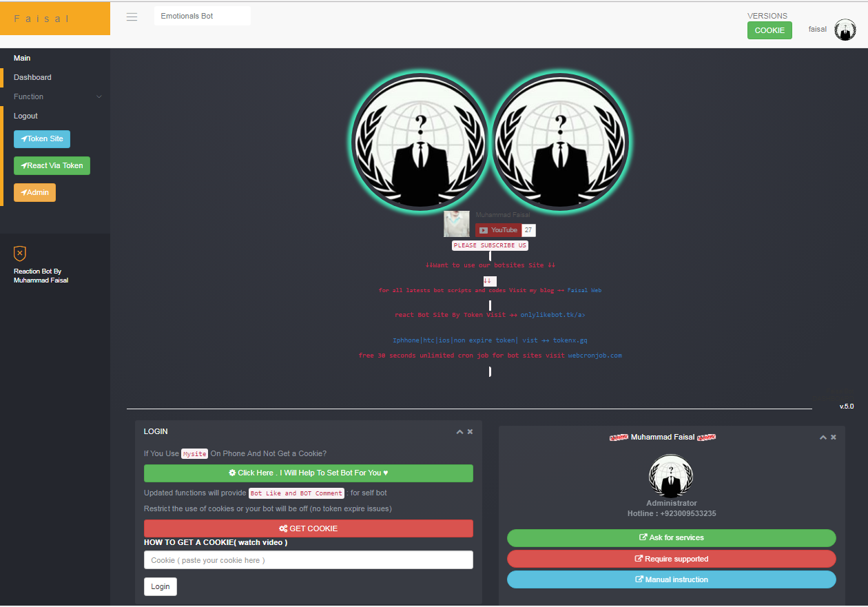Click the shield icon above Reaction Bot text
The width and height of the screenshot is (868, 607).
coord(20,254)
